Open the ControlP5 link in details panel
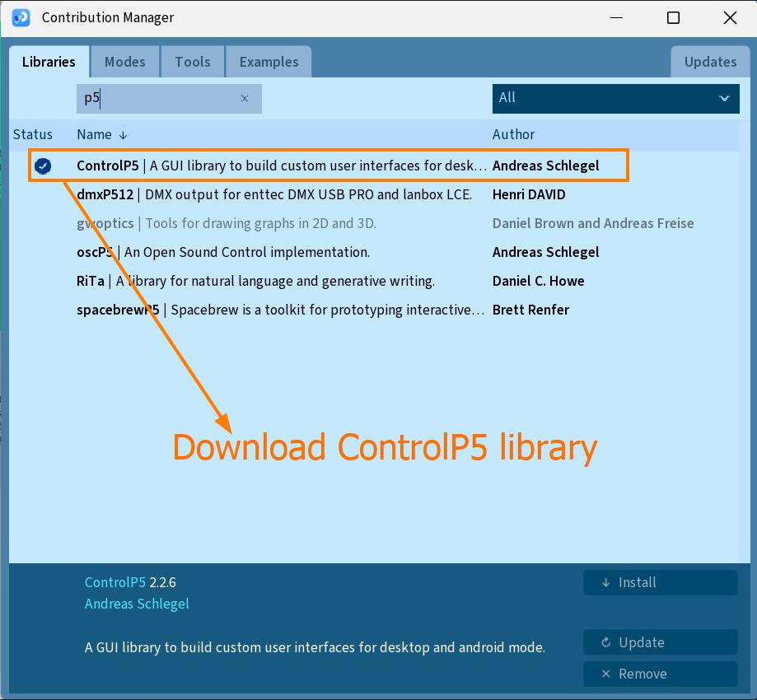757x700 pixels. [114, 582]
